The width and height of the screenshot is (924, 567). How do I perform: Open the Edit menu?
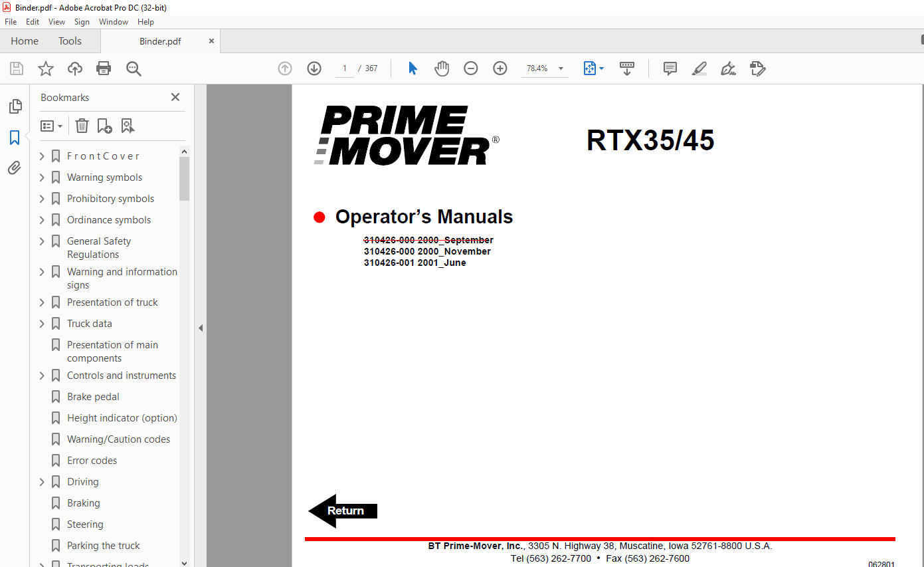pos(33,22)
